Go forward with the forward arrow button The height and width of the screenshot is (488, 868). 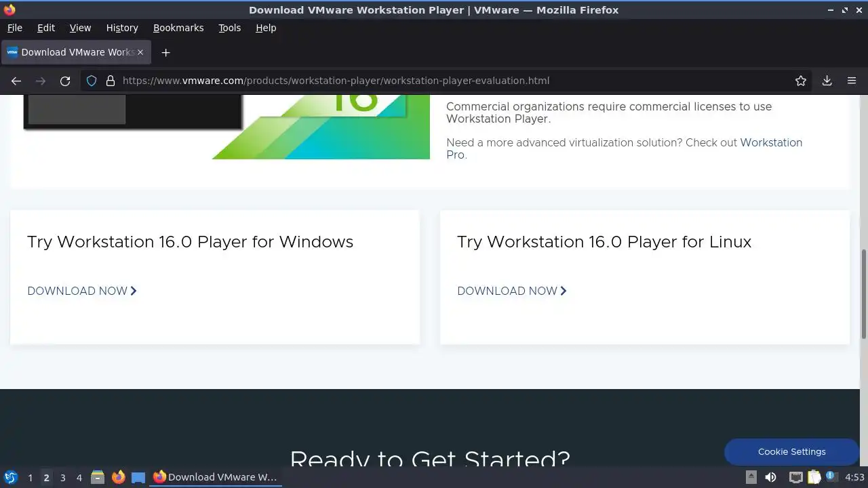pos(41,81)
